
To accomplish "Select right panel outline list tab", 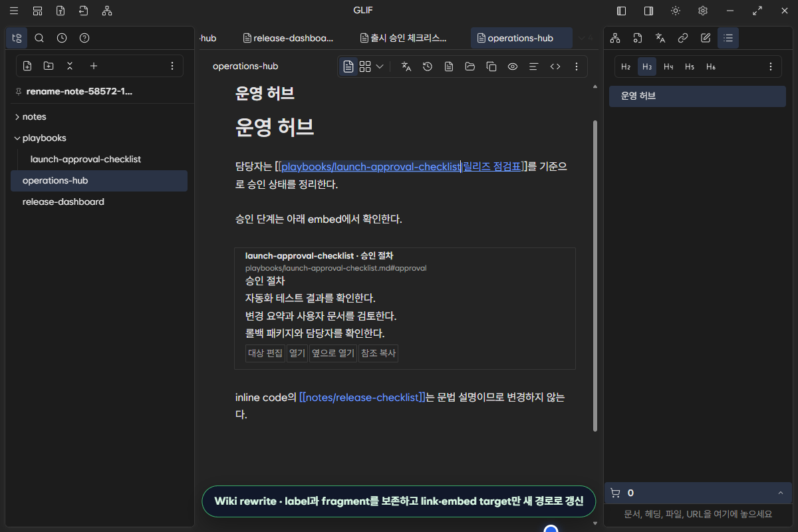I will [728, 38].
